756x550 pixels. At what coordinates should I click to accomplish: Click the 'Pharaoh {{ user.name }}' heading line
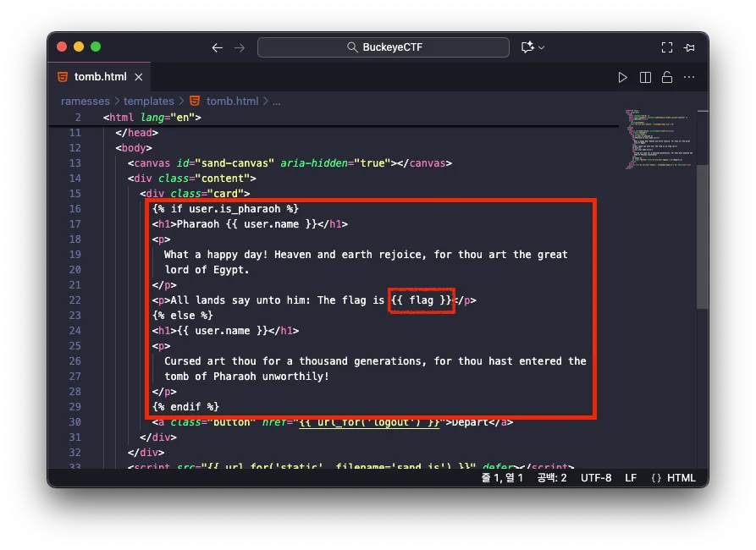pos(250,224)
